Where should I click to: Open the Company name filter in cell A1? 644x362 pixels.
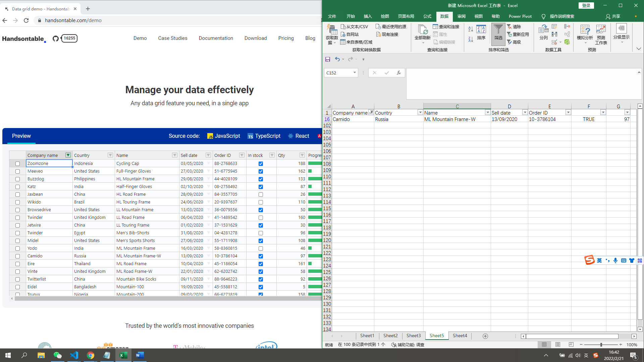click(371, 112)
